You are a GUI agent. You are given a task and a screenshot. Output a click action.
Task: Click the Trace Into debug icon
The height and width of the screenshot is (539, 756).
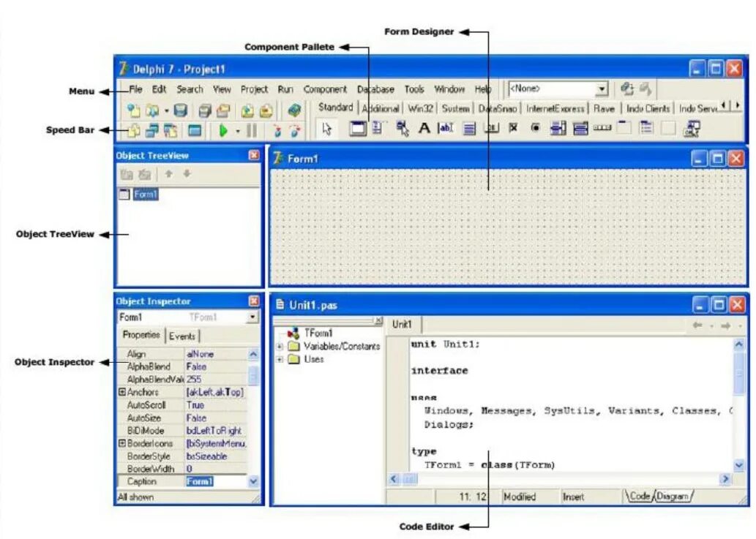(277, 130)
